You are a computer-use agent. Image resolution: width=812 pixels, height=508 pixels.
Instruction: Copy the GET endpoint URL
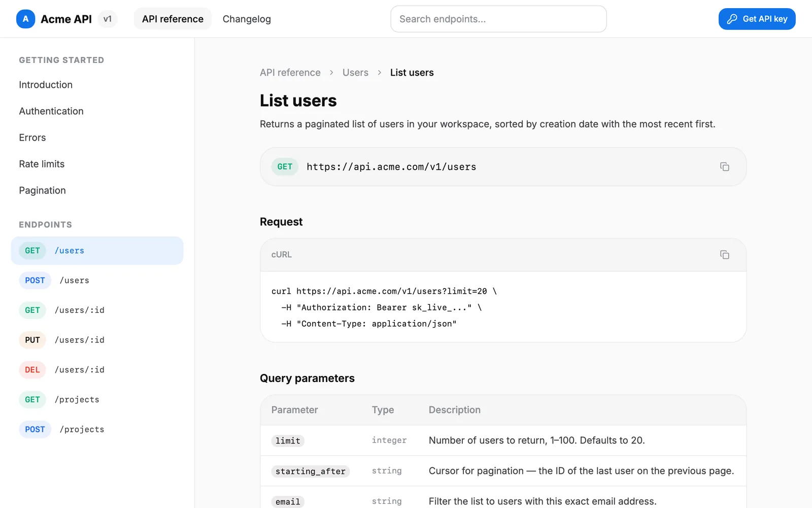click(x=724, y=167)
